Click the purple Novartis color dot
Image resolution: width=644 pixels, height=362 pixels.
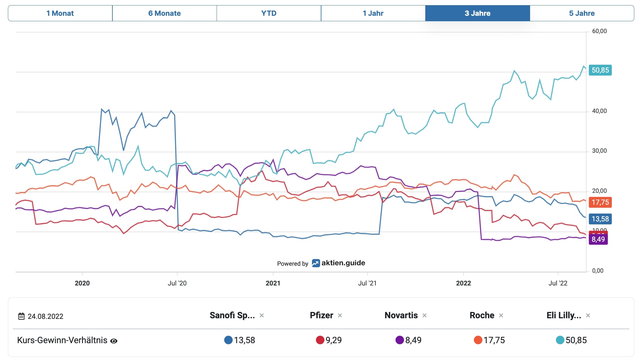click(x=400, y=340)
